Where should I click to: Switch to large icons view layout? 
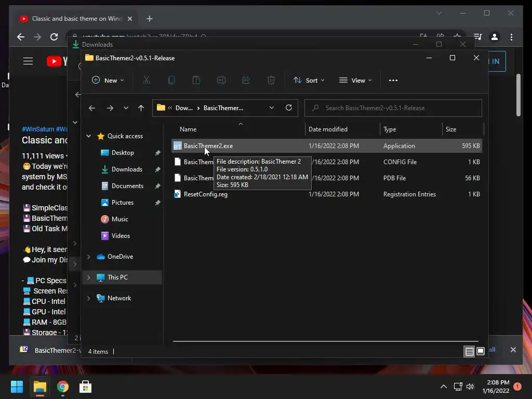click(481, 352)
